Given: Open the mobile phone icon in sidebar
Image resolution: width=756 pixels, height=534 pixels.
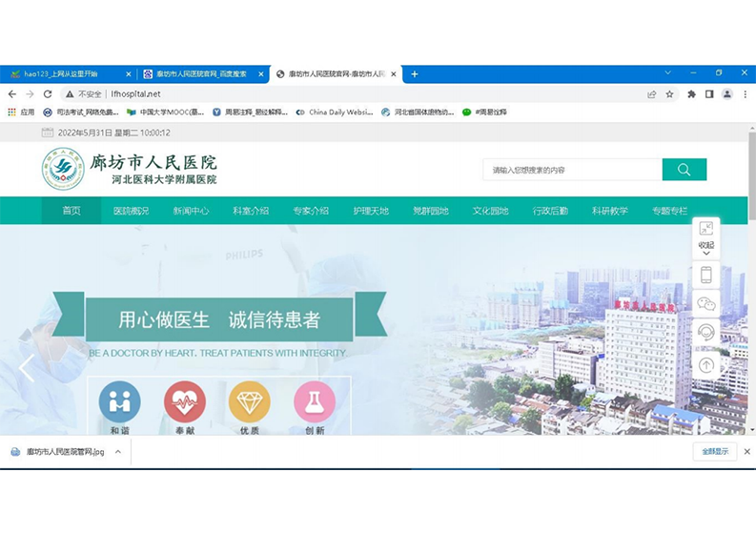Looking at the screenshot, I should [705, 275].
